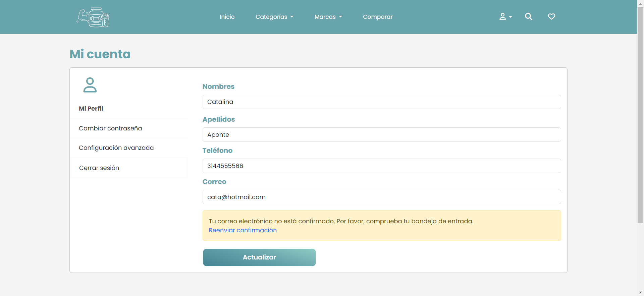Focus the Apellidos field with Aponte

tap(382, 135)
